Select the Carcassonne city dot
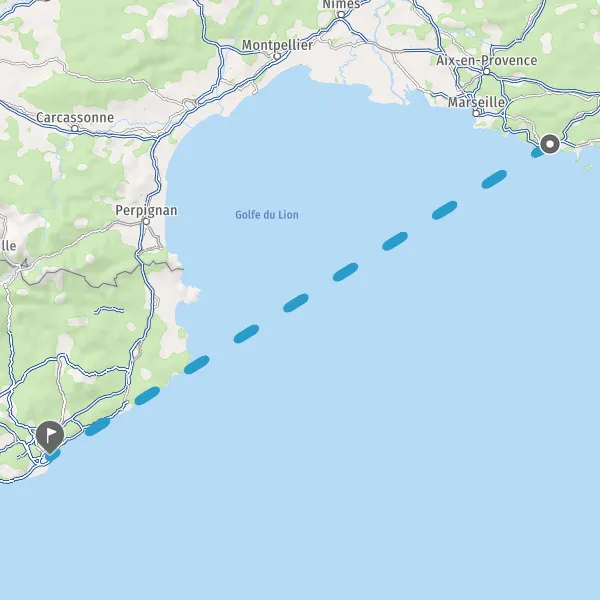 click(x=75, y=129)
